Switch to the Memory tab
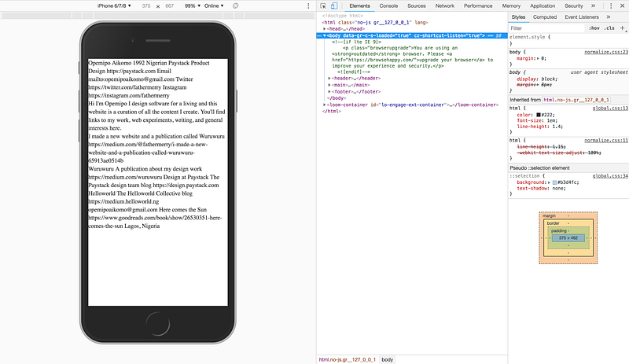Screen dimensions: 629x364 coord(511,6)
